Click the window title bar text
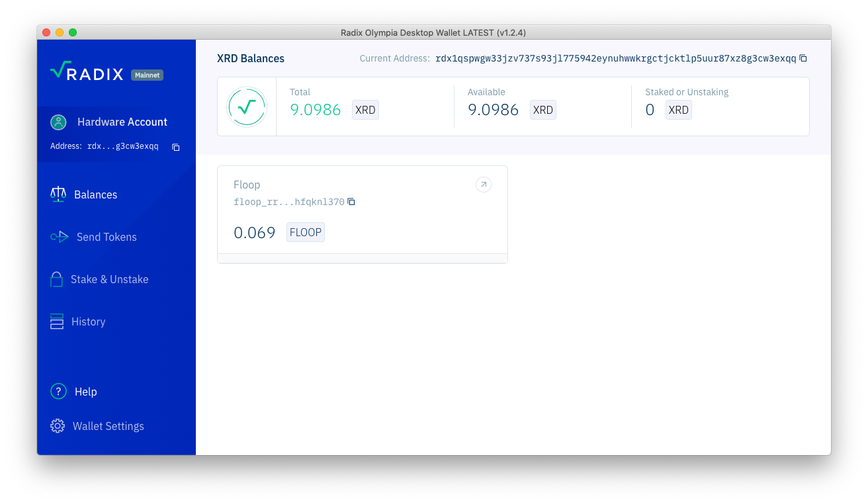This screenshot has width=868, height=504. pos(433,32)
